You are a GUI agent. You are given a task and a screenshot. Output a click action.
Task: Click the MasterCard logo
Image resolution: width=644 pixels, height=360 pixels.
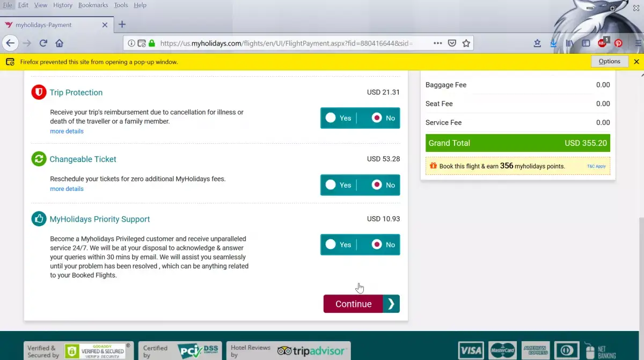coord(503,351)
